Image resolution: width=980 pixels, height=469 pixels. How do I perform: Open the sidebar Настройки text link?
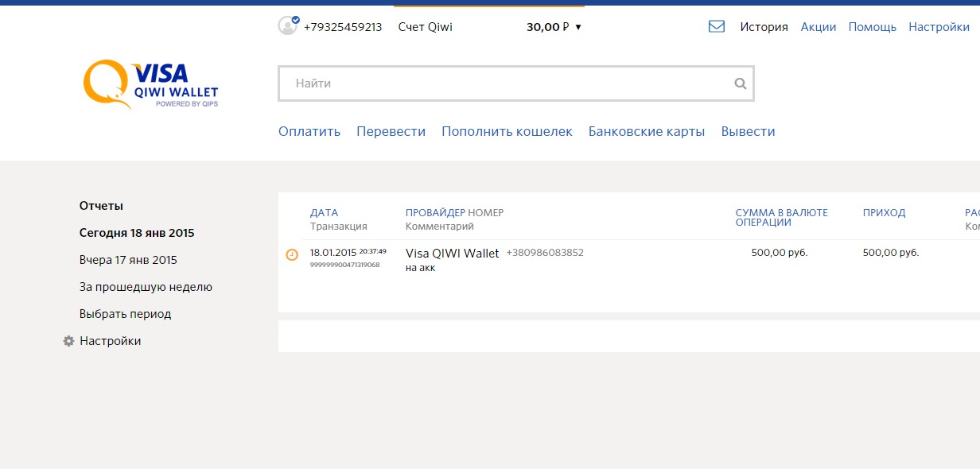coord(111,341)
